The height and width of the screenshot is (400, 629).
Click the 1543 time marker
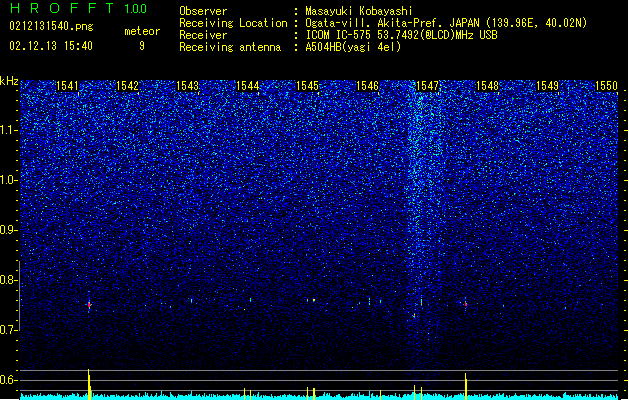coord(187,86)
